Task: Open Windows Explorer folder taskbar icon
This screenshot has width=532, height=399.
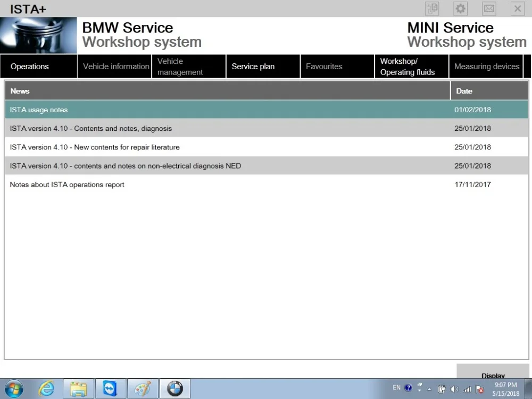Action: (x=78, y=389)
